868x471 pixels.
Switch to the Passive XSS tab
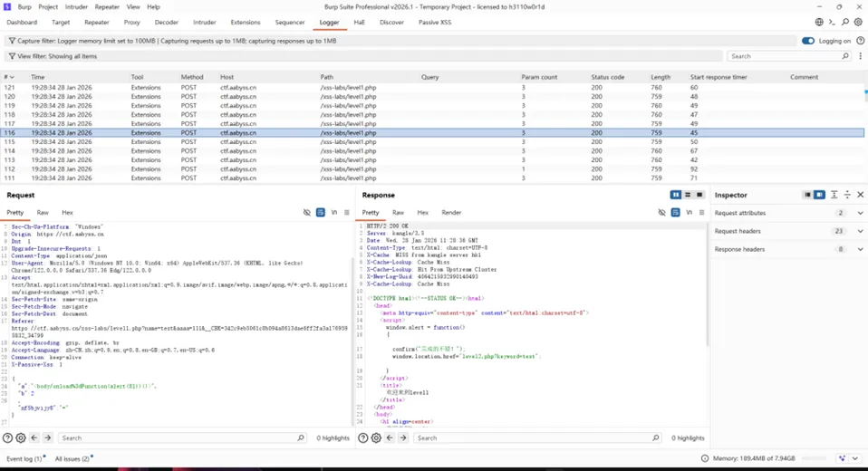pos(435,23)
